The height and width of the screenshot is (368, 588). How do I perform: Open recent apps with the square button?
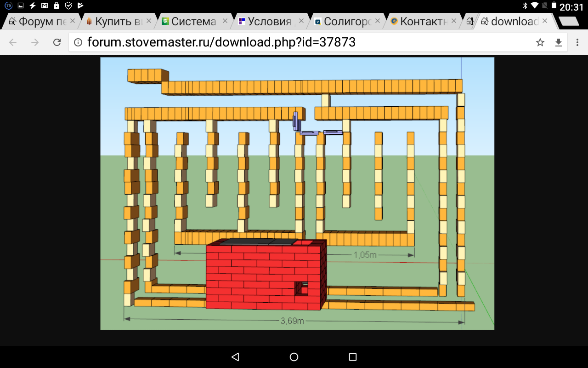[x=352, y=357]
